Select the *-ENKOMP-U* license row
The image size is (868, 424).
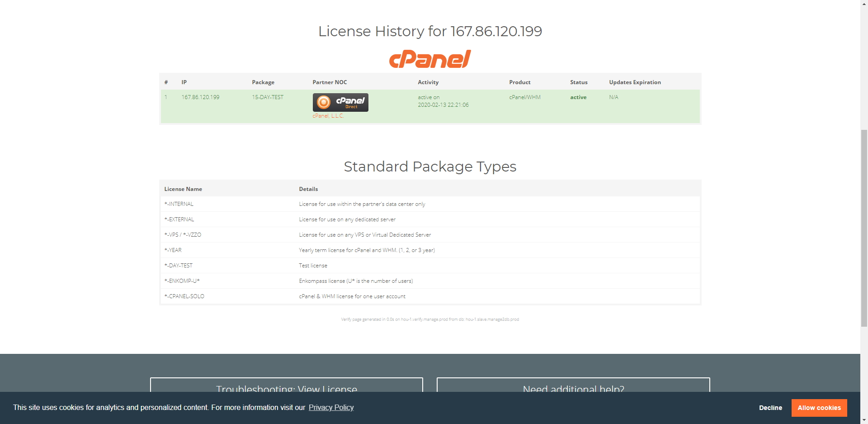point(182,281)
